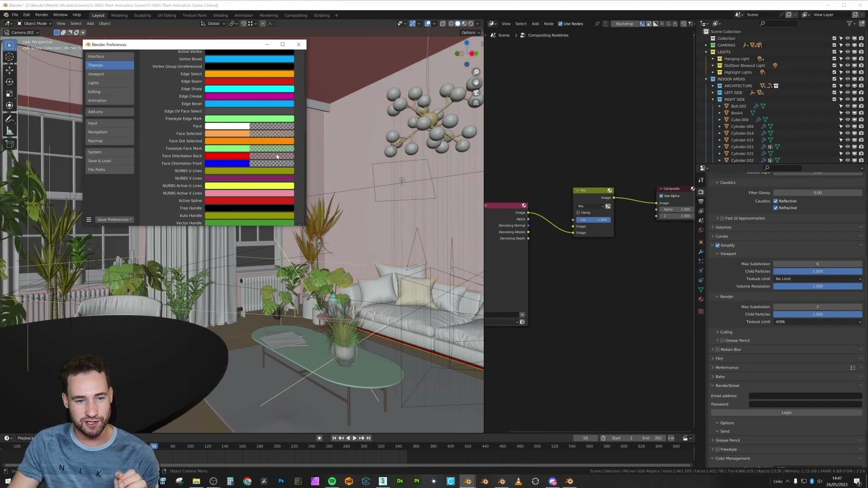Click the timeline End frame field

pyautogui.click(x=651, y=438)
